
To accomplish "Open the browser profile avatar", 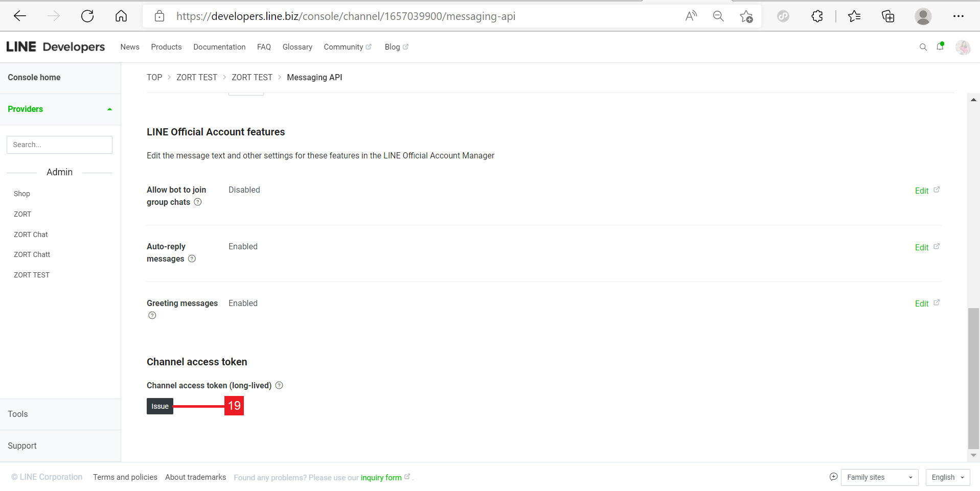I will point(923,16).
